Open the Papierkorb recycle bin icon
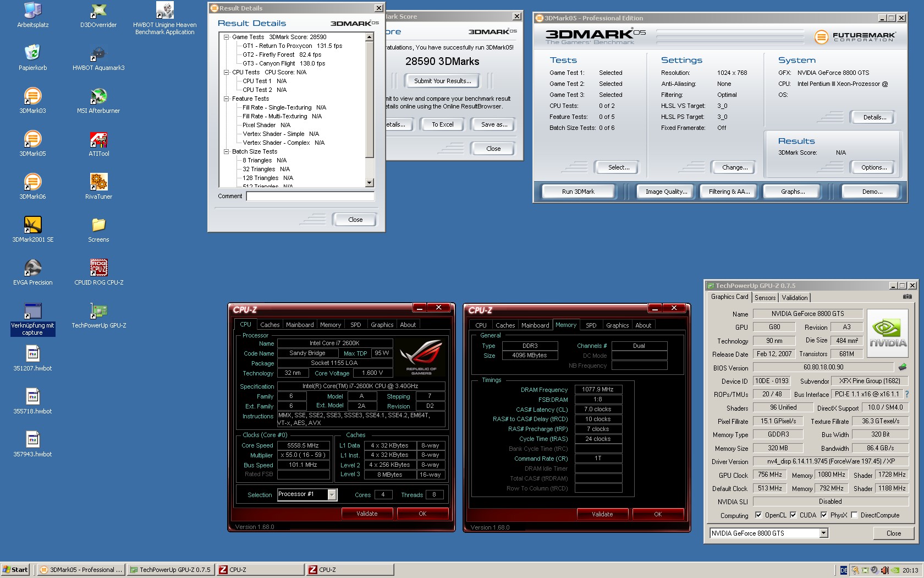Viewport: 924px width, 578px height. click(33, 53)
